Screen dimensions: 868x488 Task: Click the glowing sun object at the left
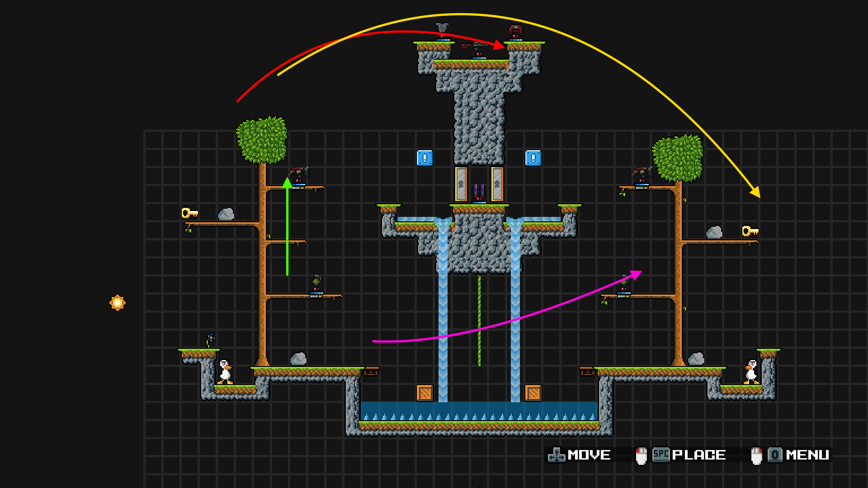[x=118, y=303]
